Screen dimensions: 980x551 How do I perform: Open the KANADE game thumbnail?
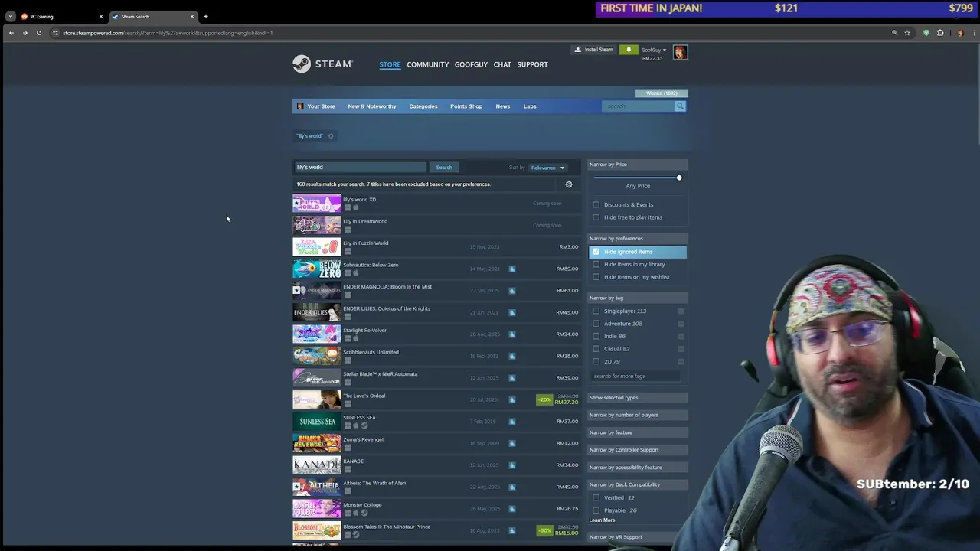click(x=317, y=465)
